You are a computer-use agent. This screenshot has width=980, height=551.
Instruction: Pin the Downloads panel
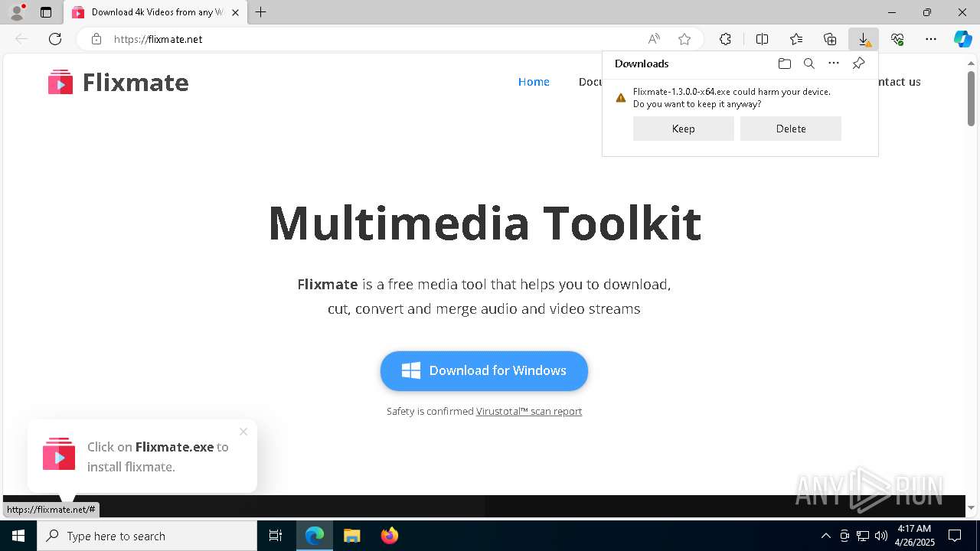tap(858, 64)
